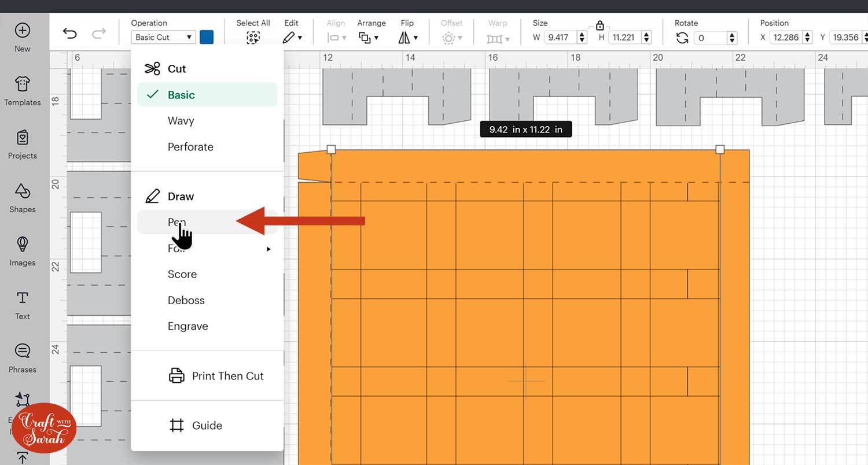Click the Undo arrow icon
This screenshot has height=465, width=868.
(70, 34)
